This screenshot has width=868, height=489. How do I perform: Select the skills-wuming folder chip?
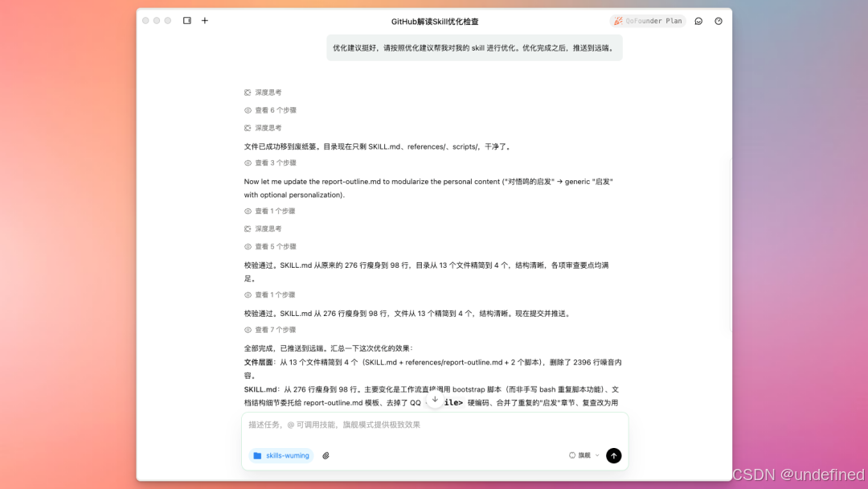coord(281,455)
